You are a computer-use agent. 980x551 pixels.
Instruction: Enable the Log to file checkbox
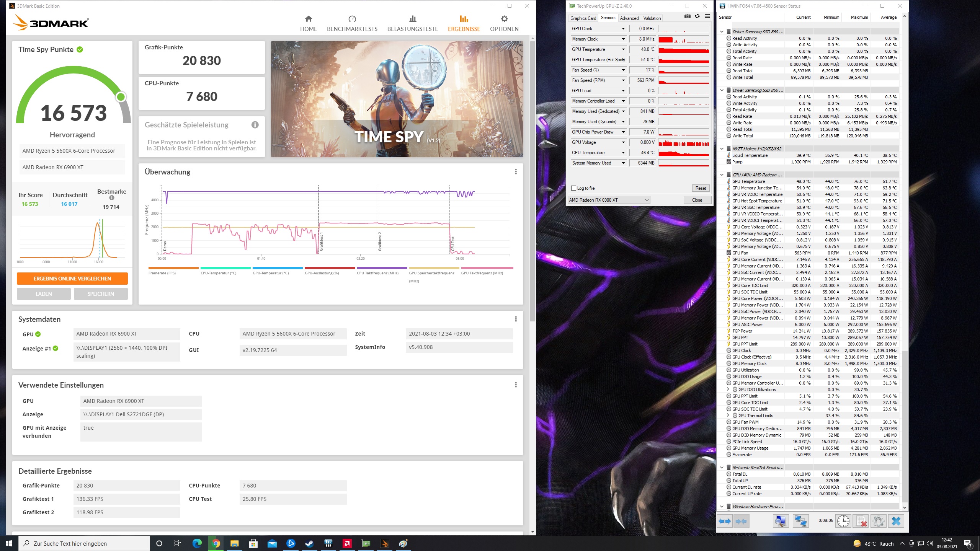pos(573,188)
